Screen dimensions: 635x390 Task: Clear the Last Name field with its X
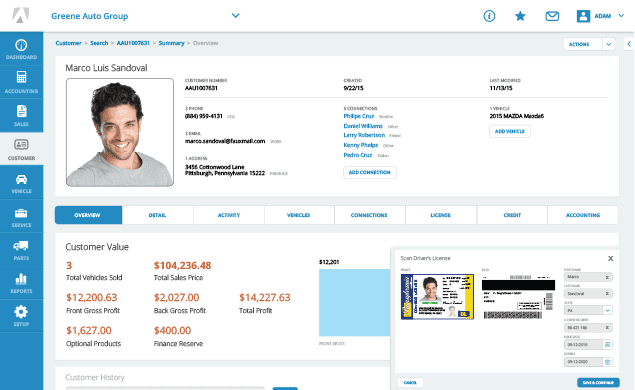tap(607, 294)
